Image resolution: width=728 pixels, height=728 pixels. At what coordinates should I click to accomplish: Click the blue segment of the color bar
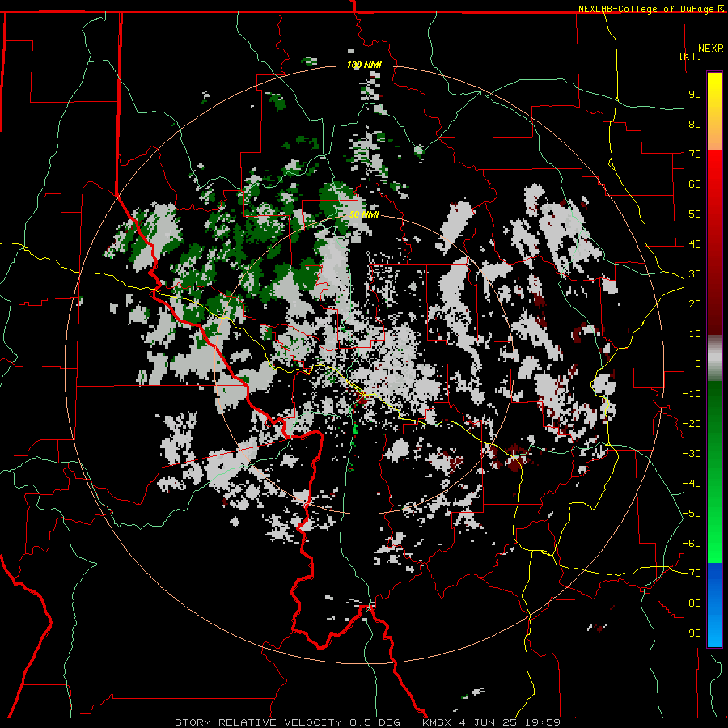(x=714, y=605)
